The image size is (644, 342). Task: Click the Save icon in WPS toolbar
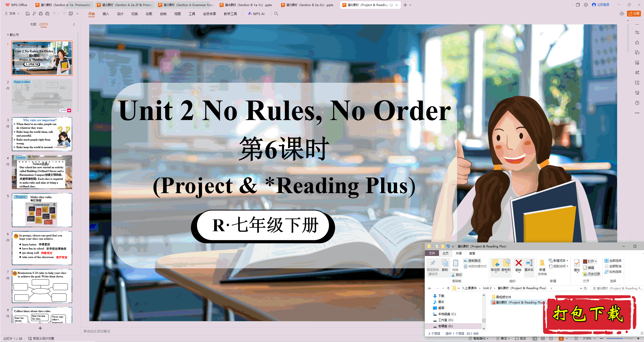point(28,14)
